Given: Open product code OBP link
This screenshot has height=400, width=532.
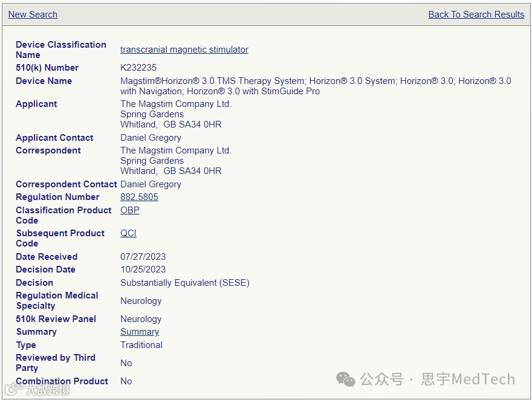Looking at the screenshot, I should 129,210.
